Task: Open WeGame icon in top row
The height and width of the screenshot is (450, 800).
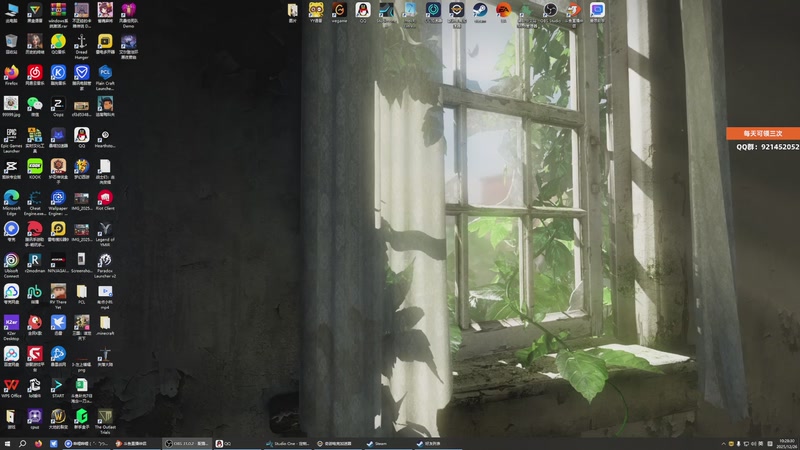Action: coord(339,12)
